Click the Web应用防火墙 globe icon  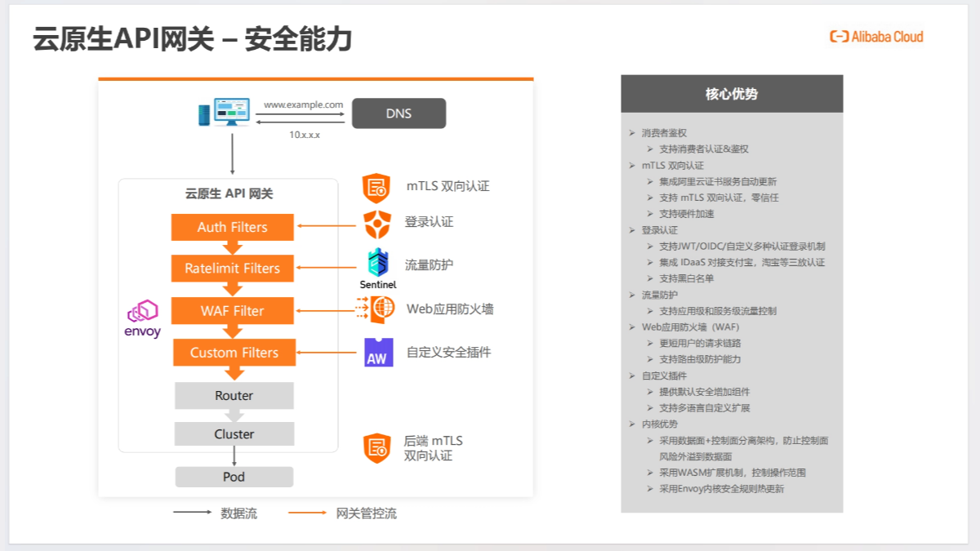point(376,309)
